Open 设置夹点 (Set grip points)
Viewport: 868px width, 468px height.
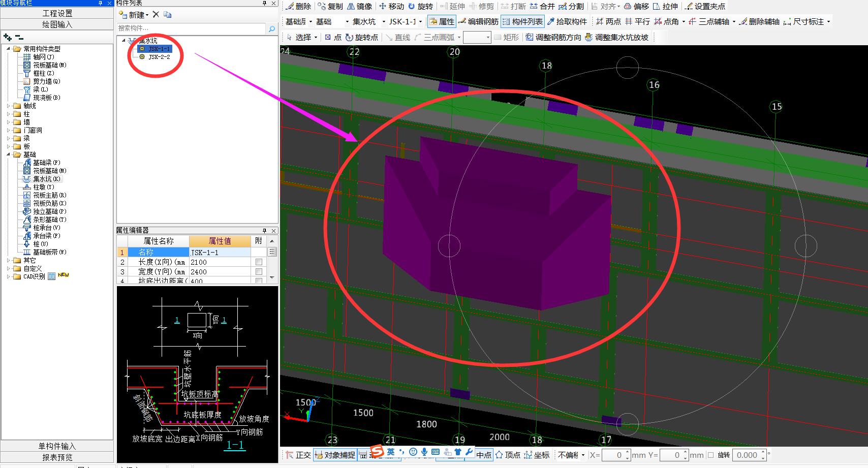click(705, 7)
